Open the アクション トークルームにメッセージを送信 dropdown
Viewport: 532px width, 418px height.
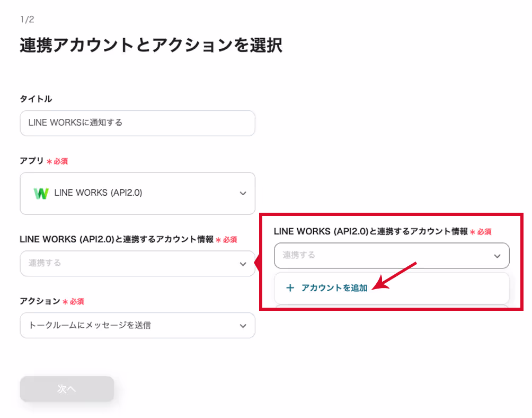137,325
